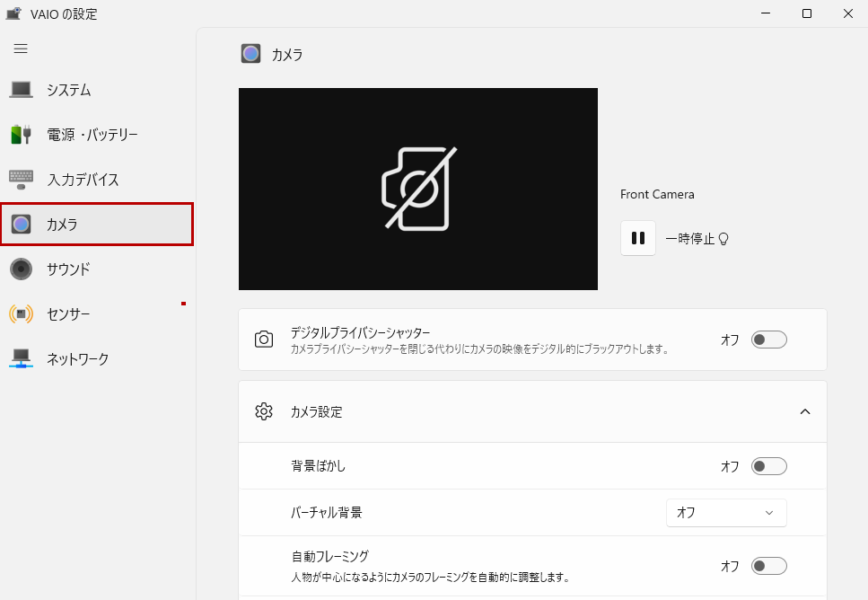Viewport: 868px width, 600px height.
Task: Click the Network icon in the sidebar
Action: (22, 358)
